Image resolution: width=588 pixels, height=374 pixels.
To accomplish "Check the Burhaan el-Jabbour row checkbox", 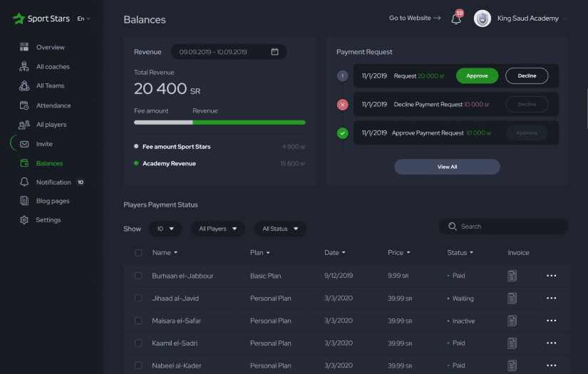I will click(138, 276).
